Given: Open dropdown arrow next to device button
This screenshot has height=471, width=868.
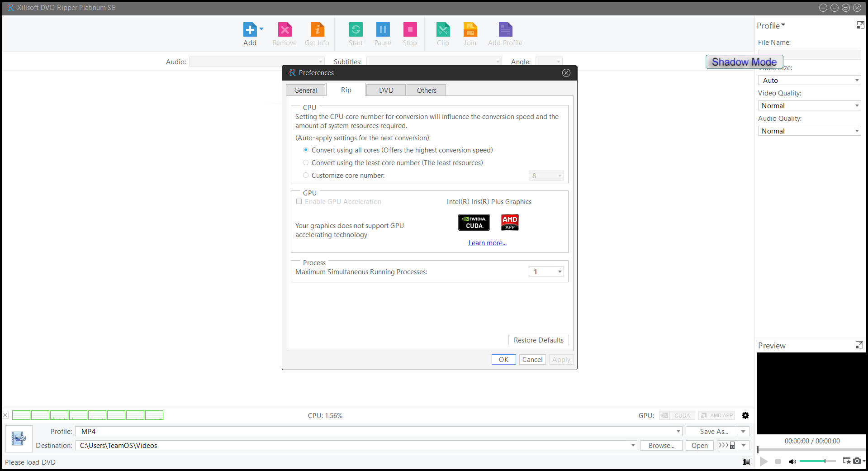Looking at the screenshot, I should click(x=744, y=446).
